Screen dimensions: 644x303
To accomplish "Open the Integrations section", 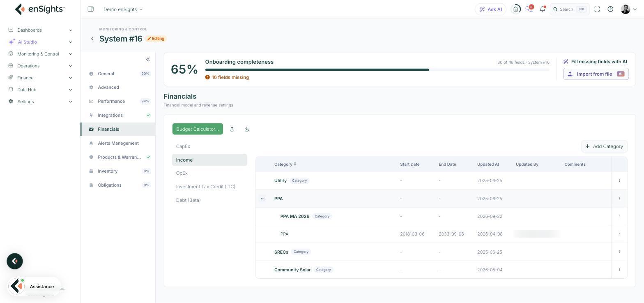I will tap(118, 115).
